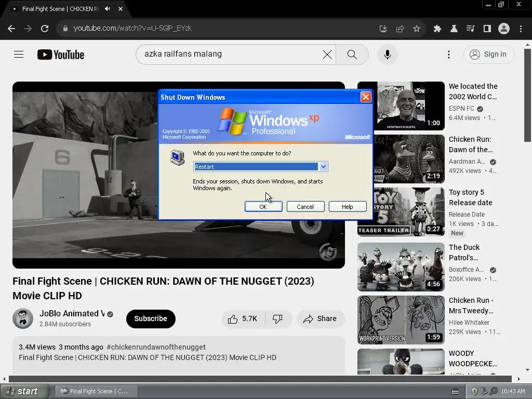The width and height of the screenshot is (532, 399).
Task: Open YouTube settings three-dot menu
Action: coord(449,55)
